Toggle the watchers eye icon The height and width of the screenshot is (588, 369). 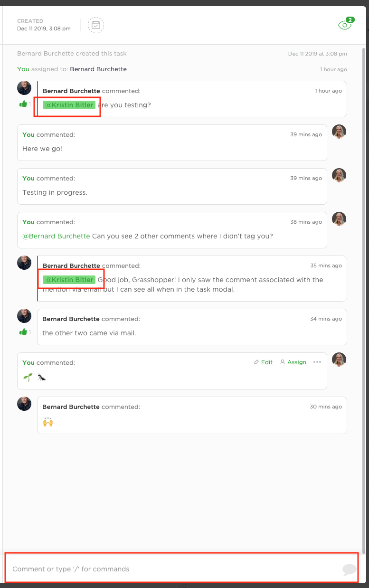point(345,25)
